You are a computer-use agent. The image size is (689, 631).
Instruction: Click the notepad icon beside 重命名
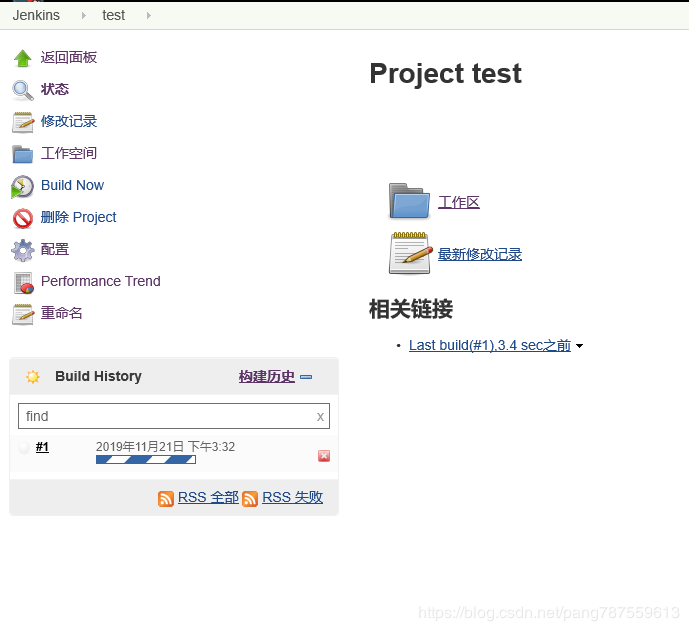pyautogui.click(x=22, y=314)
